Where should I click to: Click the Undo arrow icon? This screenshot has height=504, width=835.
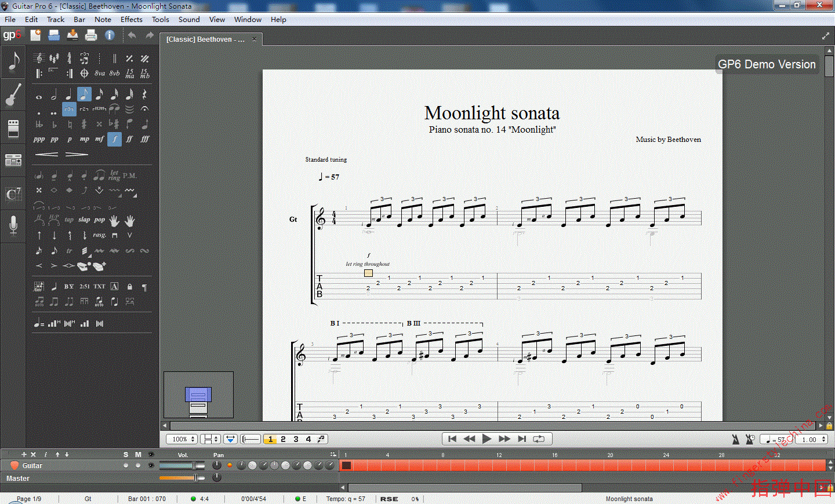click(x=132, y=35)
